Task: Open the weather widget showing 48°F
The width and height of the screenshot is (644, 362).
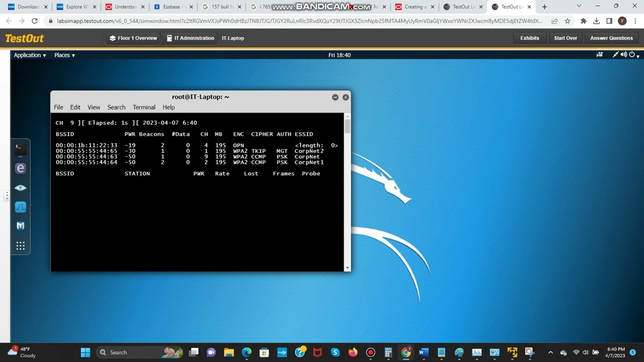Action: 23,352
